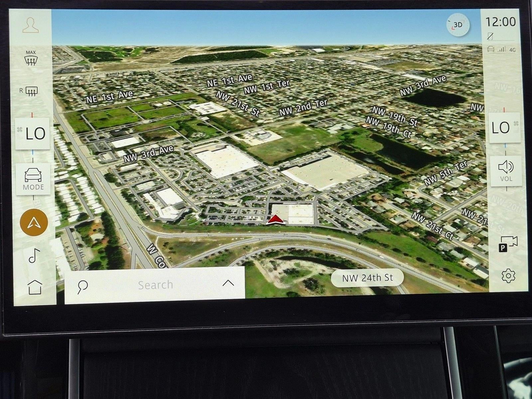The height and width of the screenshot is (399, 532).
Task: Expand search panel with up chevron
Action: click(228, 283)
